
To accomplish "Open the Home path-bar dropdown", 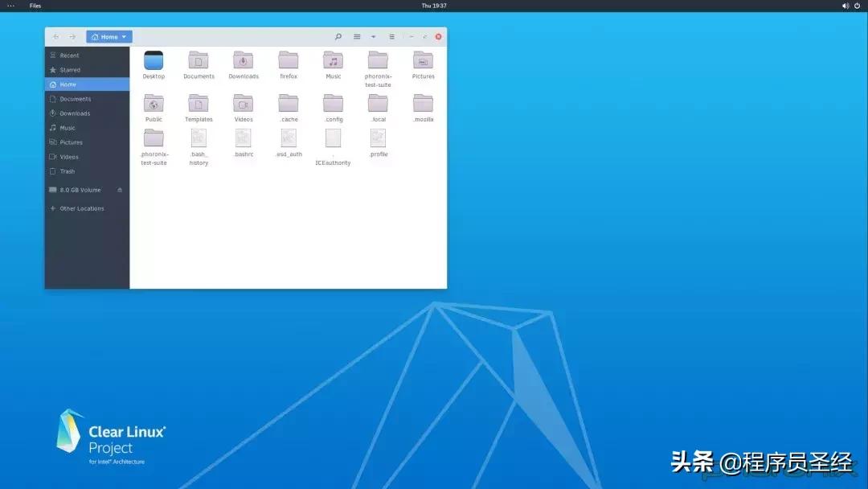I will [x=123, y=36].
